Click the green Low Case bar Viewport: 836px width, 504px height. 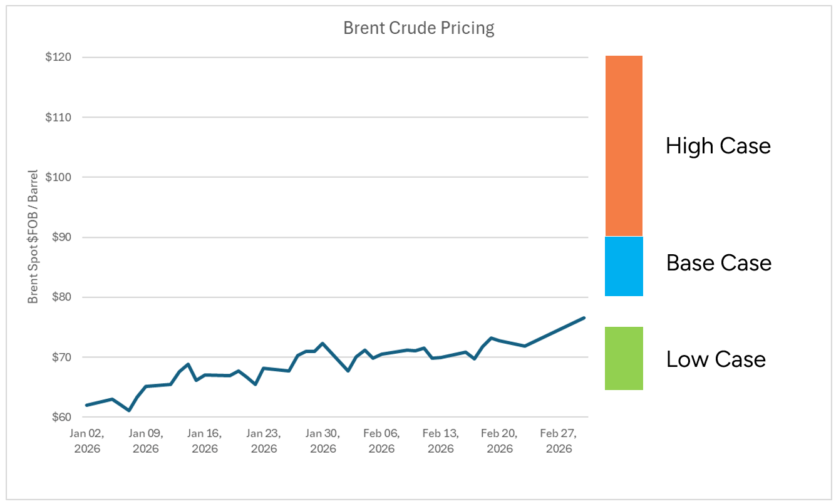coord(624,358)
